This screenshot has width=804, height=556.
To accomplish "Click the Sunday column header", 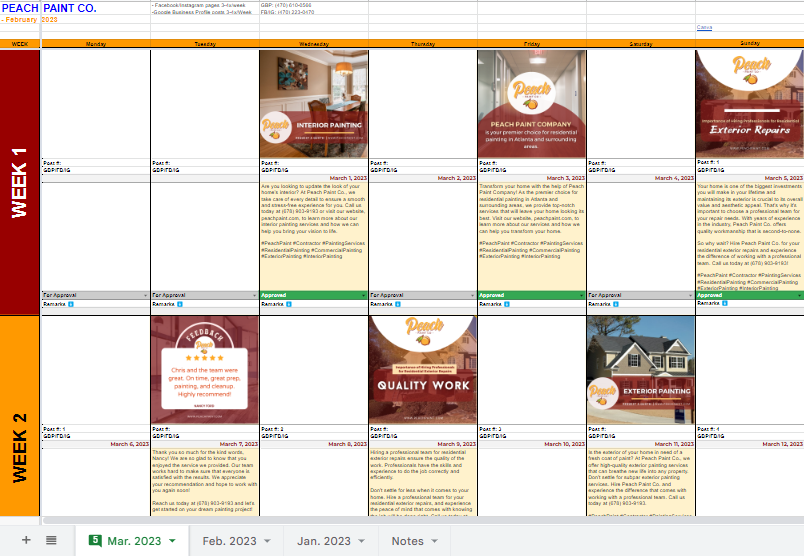I will click(750, 44).
